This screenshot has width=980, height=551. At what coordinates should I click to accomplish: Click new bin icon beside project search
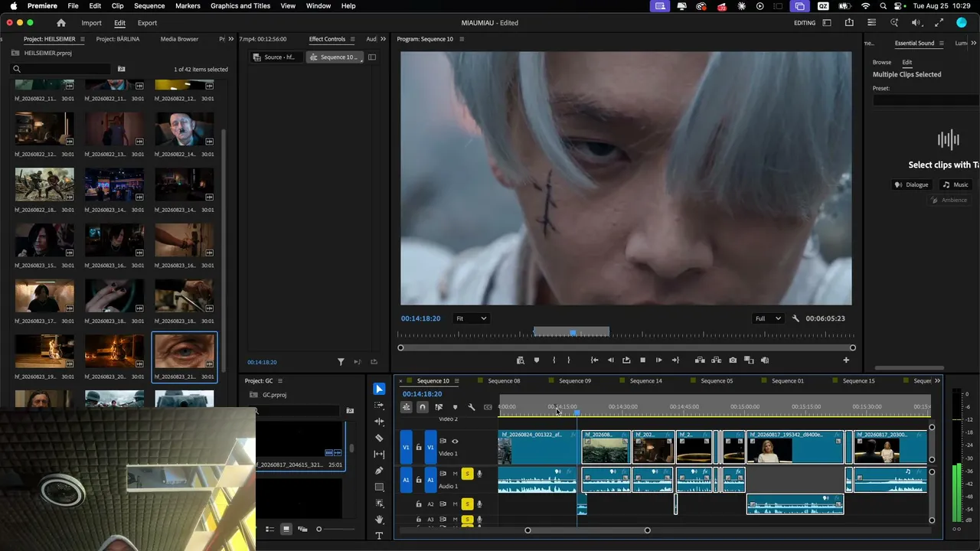121,69
